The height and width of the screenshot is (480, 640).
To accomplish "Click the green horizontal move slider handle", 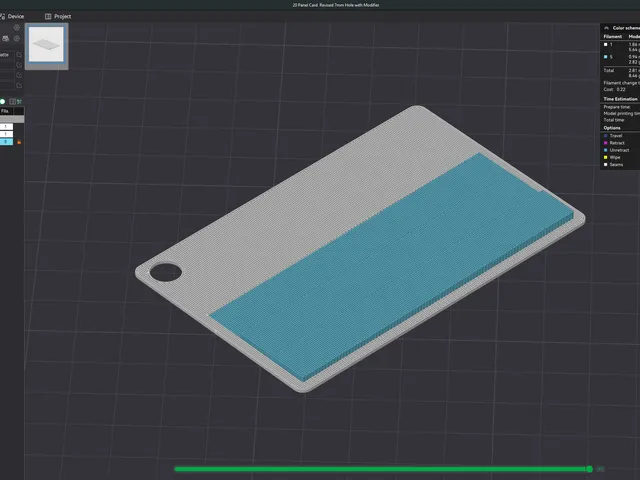I will pyautogui.click(x=589, y=469).
